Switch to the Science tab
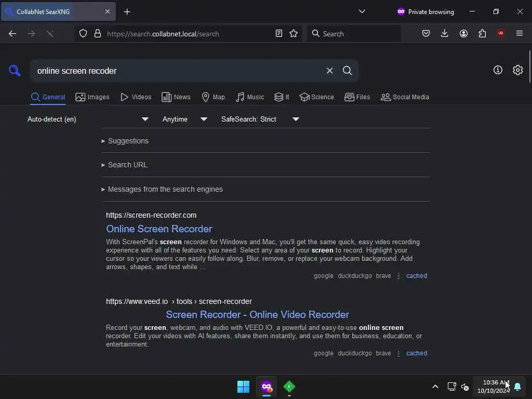 click(x=316, y=97)
